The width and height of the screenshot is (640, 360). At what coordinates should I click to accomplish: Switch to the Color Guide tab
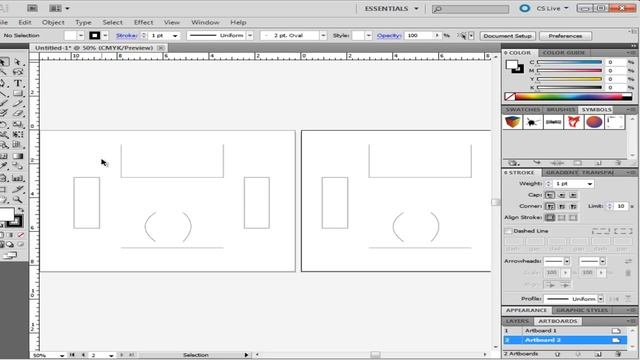point(563,53)
